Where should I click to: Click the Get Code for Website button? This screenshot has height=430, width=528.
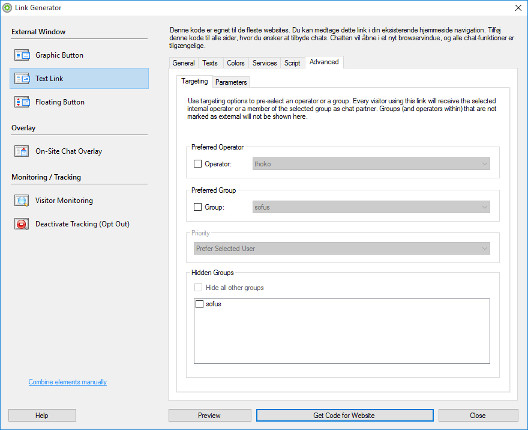[x=344, y=416]
